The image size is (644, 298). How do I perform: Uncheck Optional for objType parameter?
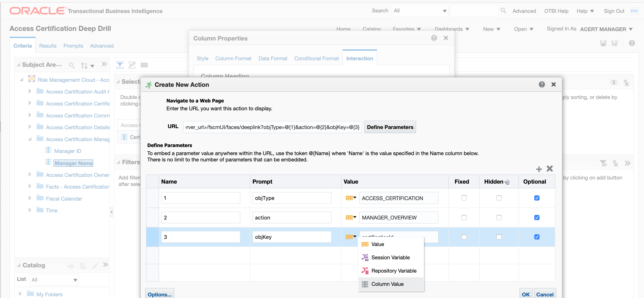537,198
